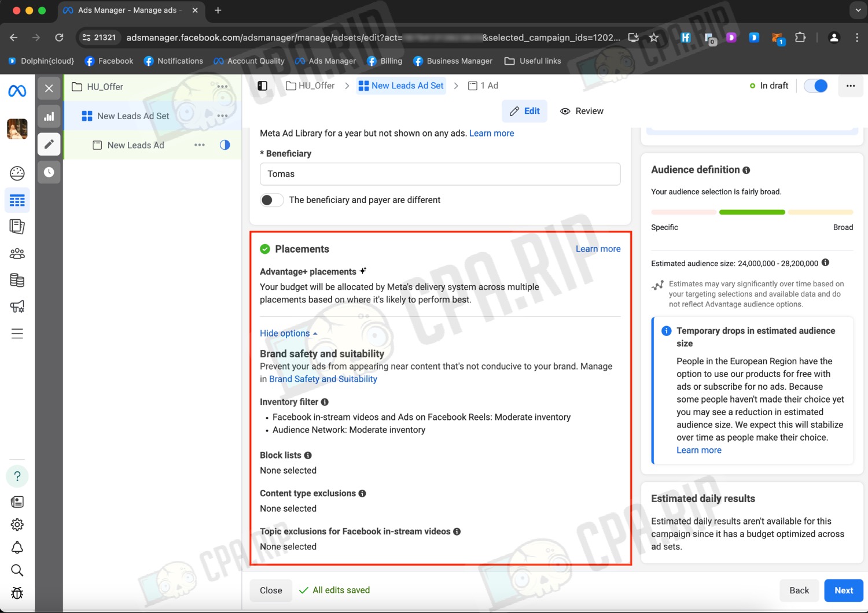This screenshot has width=868, height=613.
Task: Open advertising settings megaphone icon
Action: (17, 306)
